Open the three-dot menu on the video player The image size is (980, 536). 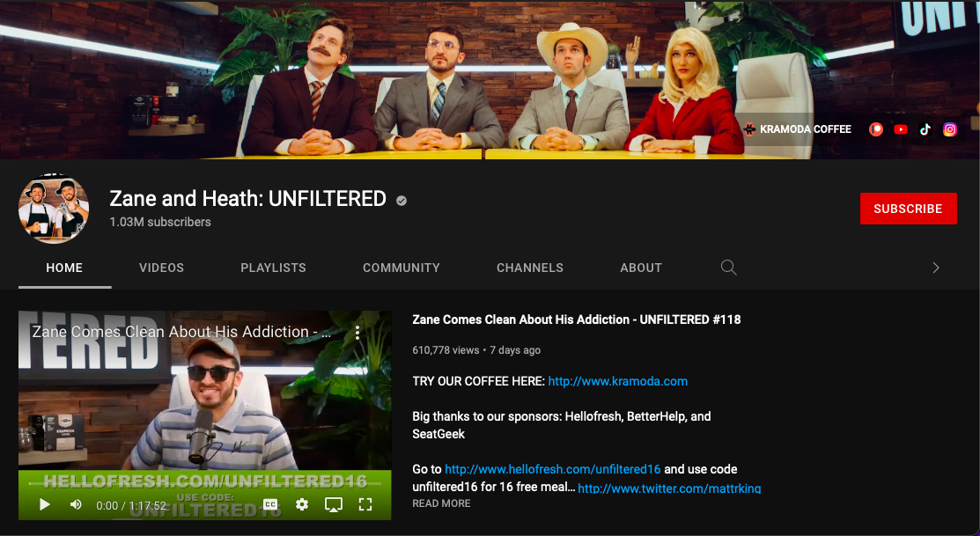point(357,333)
